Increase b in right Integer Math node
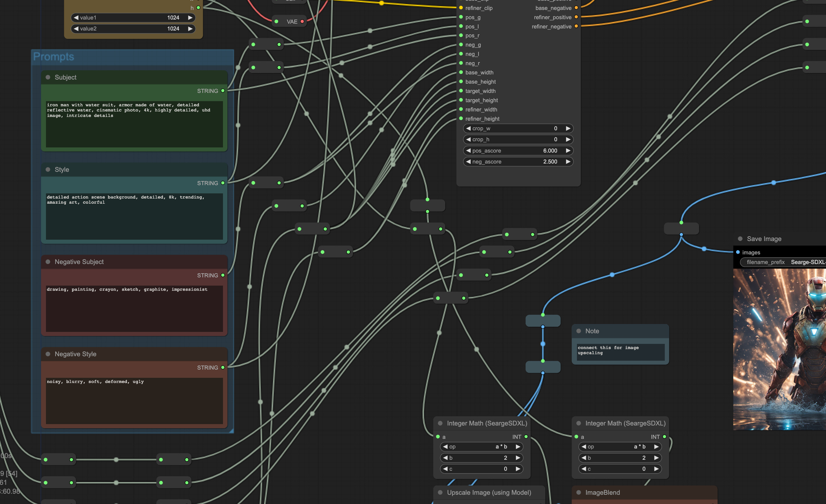 click(x=656, y=458)
